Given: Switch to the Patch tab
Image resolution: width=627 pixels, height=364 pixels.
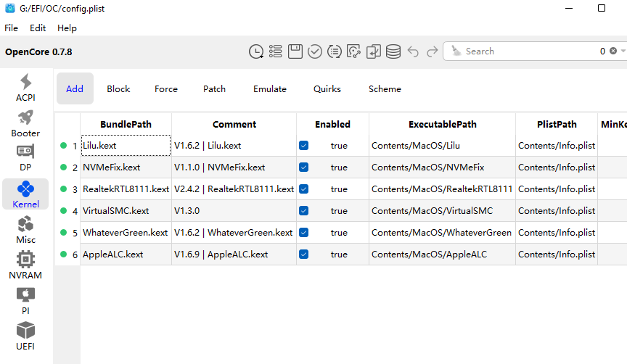Looking at the screenshot, I should [214, 89].
